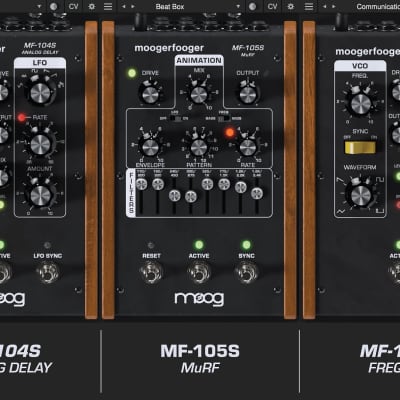Click the eighth filter band slider
Image resolution: width=400 pixels, height=400 pixels.
pos(257,193)
